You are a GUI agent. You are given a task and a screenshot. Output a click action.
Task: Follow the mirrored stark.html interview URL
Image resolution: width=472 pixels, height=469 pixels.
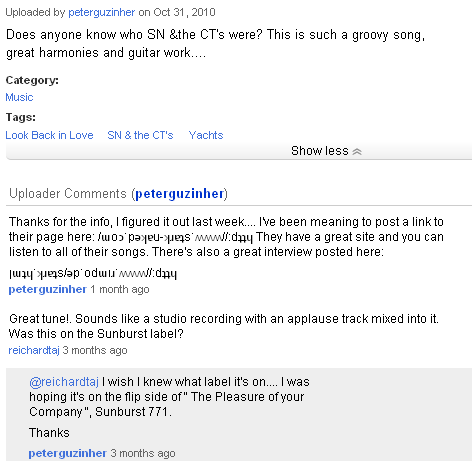pos(93,274)
